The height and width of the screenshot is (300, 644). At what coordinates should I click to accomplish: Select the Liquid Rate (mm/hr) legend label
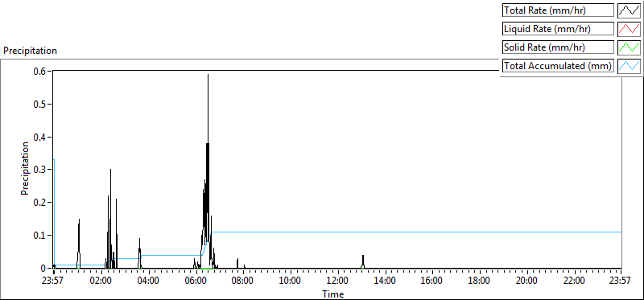point(558,29)
